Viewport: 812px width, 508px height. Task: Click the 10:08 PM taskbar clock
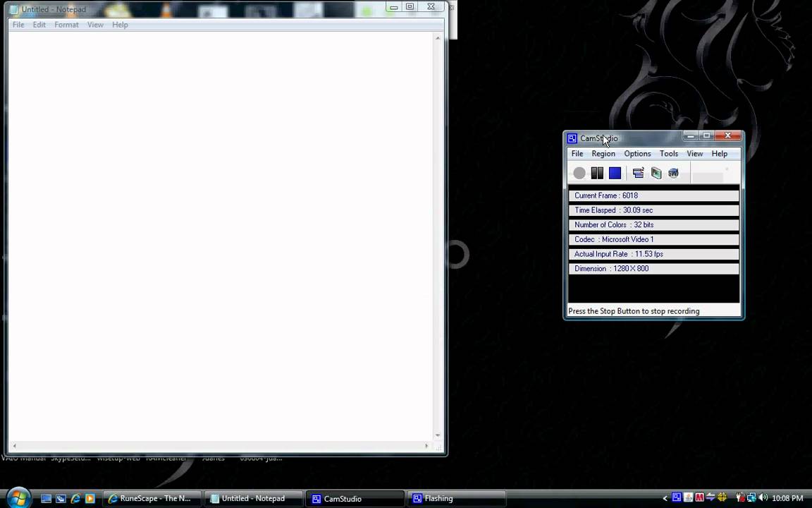coord(787,498)
